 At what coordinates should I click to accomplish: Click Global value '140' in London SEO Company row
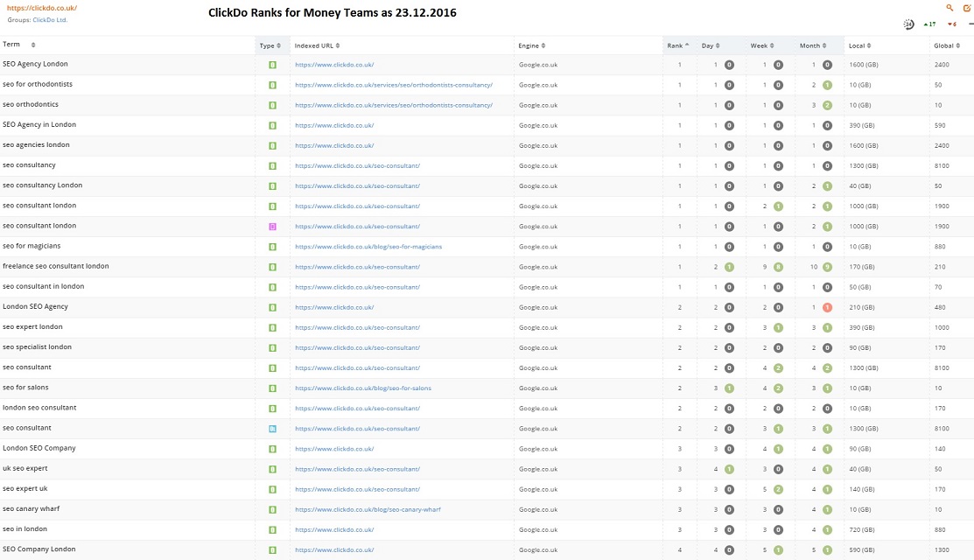(x=939, y=449)
